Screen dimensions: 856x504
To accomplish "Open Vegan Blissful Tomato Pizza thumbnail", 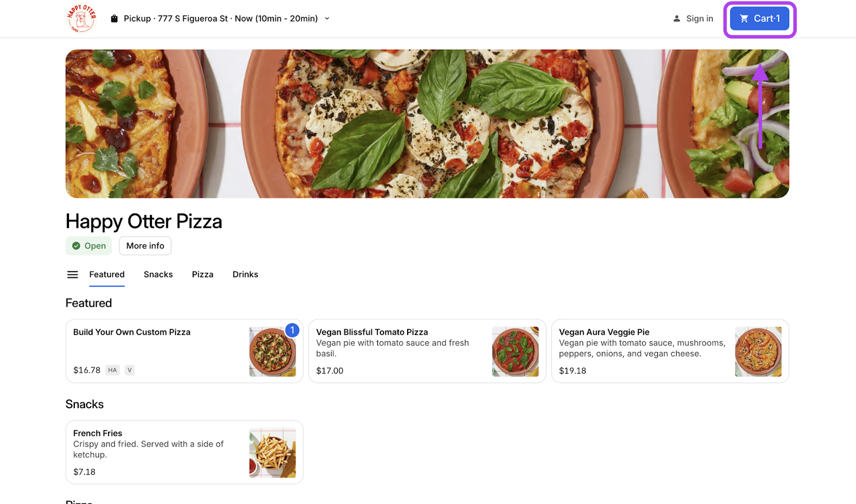I will click(x=515, y=352).
